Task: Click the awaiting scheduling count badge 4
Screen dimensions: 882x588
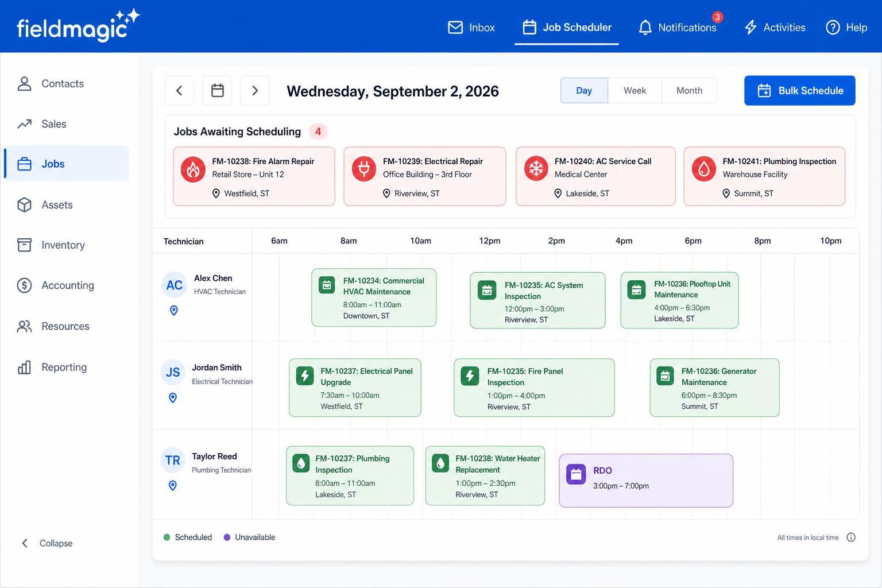Action: coord(318,131)
